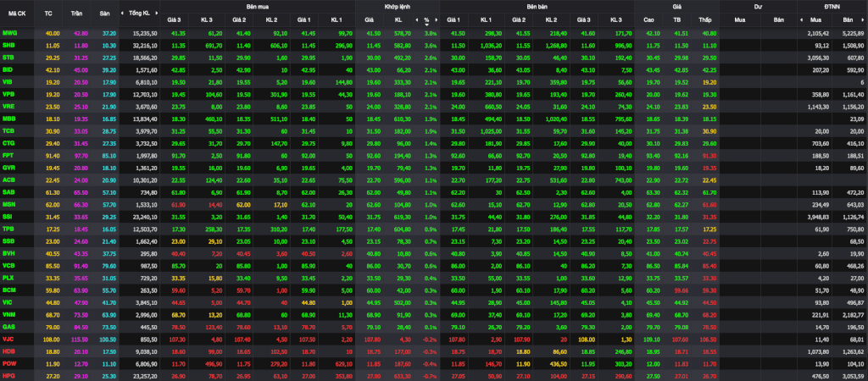Click the left arrow beside the % header
The height and width of the screenshot is (381, 868).
pos(417,20)
